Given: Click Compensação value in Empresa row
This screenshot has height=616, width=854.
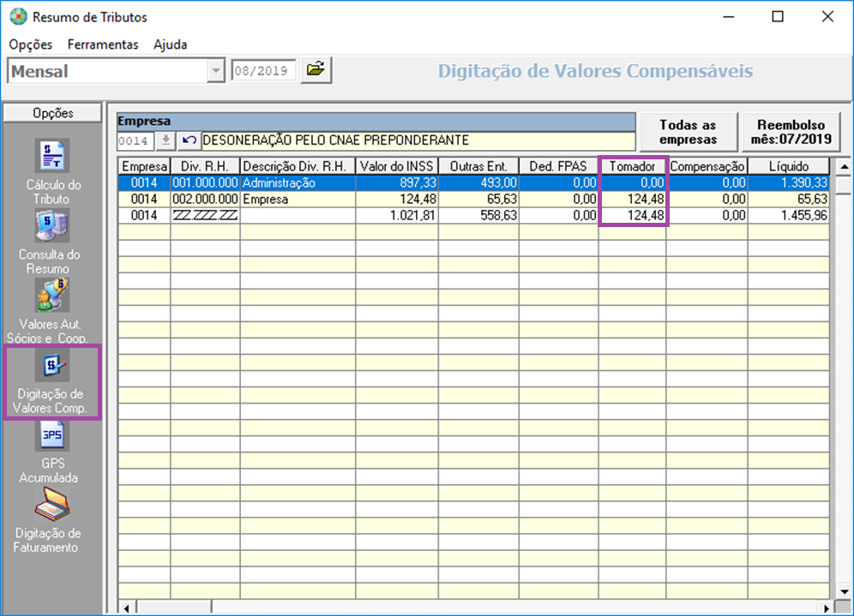Looking at the screenshot, I should tap(707, 199).
